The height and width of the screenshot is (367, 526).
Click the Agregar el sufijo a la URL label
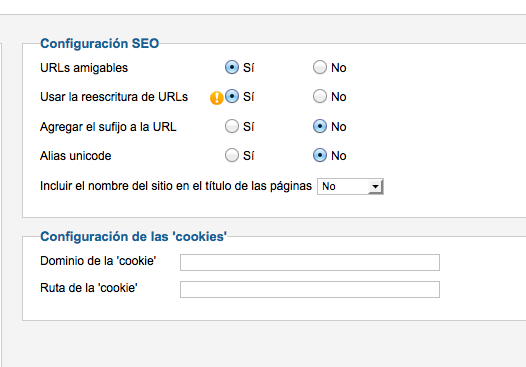108,127
